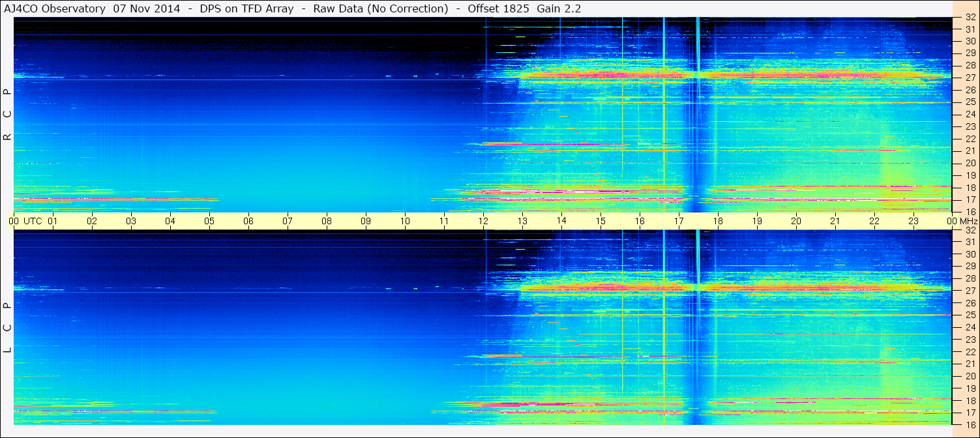Click the AJ4CO Observatory title text
The height and width of the screenshot is (438, 980).
(55, 8)
